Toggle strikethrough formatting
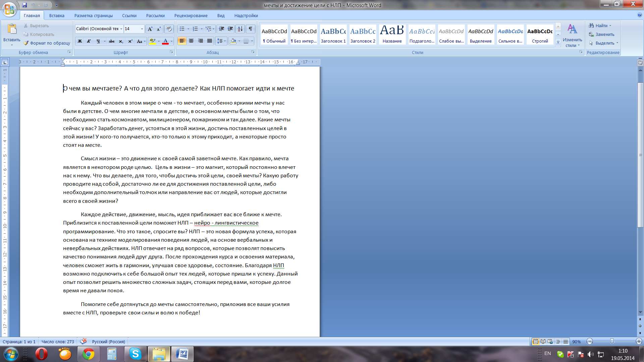The width and height of the screenshot is (644, 362). [x=112, y=41]
